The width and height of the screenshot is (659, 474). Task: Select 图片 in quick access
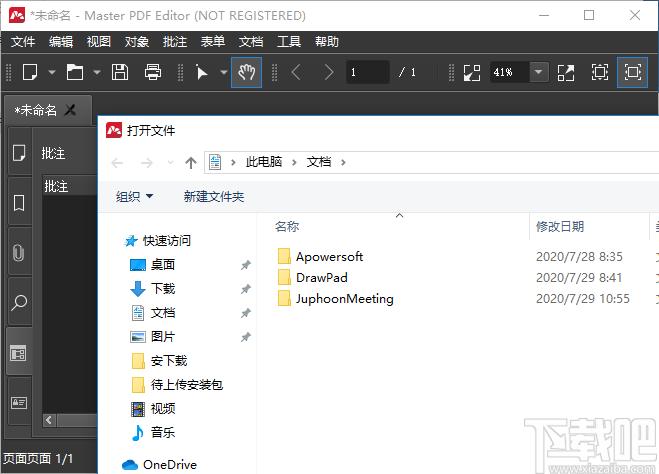tap(153, 337)
